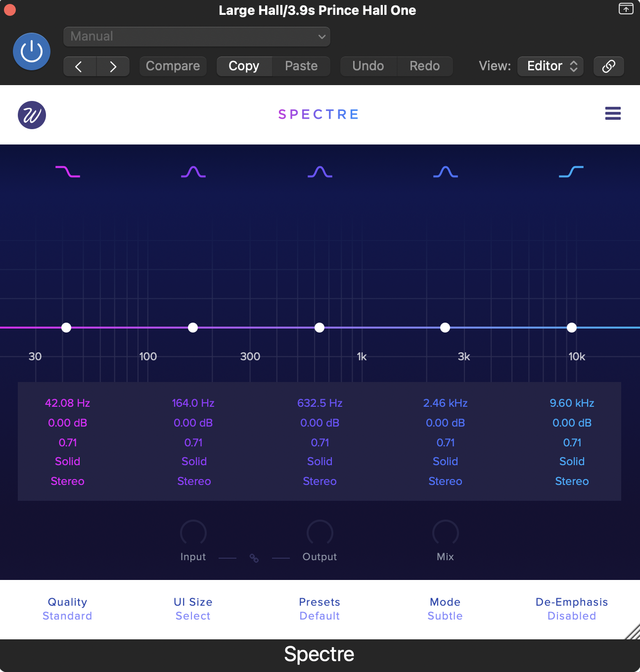Open the View Editor dropdown

pos(550,66)
